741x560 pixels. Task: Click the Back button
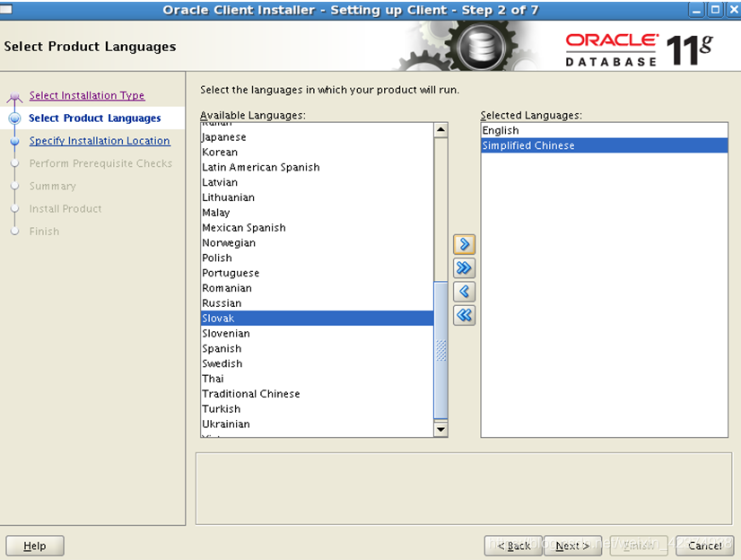tap(513, 546)
